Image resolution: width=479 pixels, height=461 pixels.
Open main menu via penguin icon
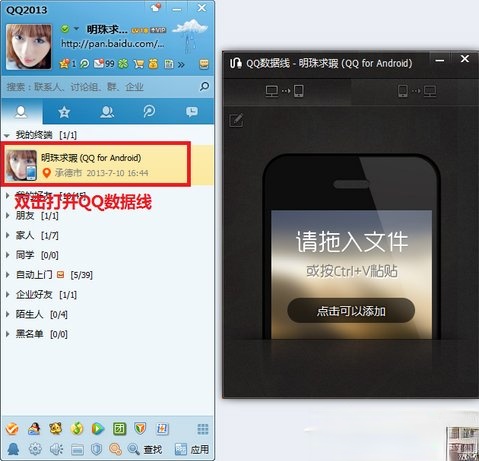14,449
